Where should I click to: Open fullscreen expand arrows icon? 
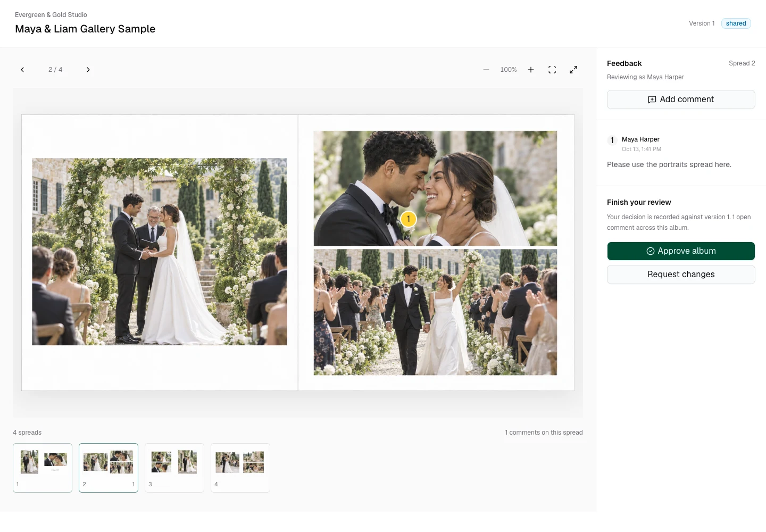pos(573,70)
